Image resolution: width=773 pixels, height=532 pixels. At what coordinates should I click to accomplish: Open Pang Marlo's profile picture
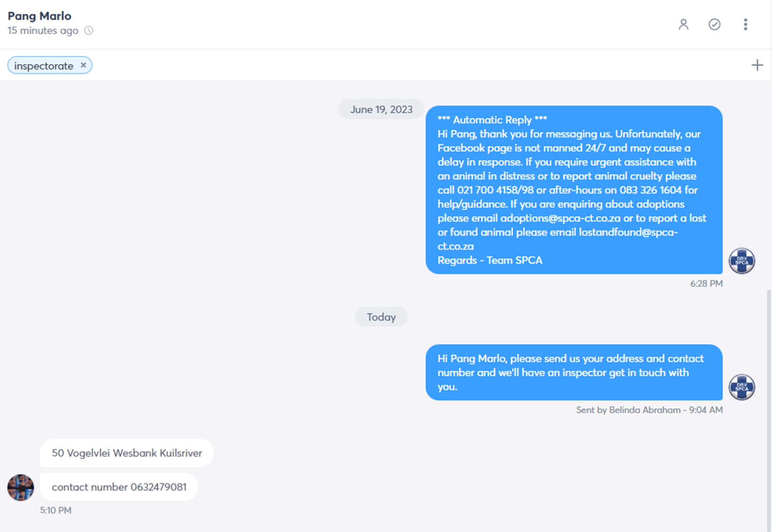(20, 488)
